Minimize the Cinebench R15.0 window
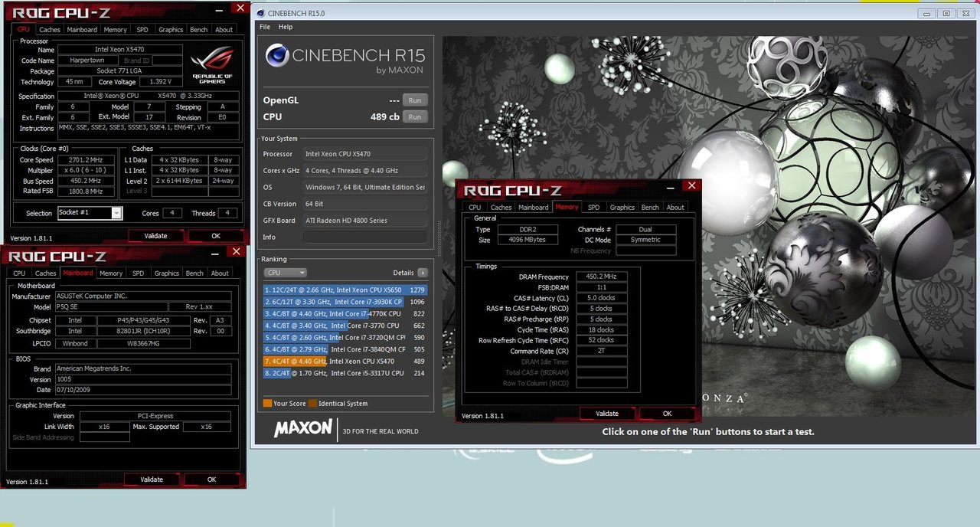Screen dimensions: 980x527 click(926, 13)
